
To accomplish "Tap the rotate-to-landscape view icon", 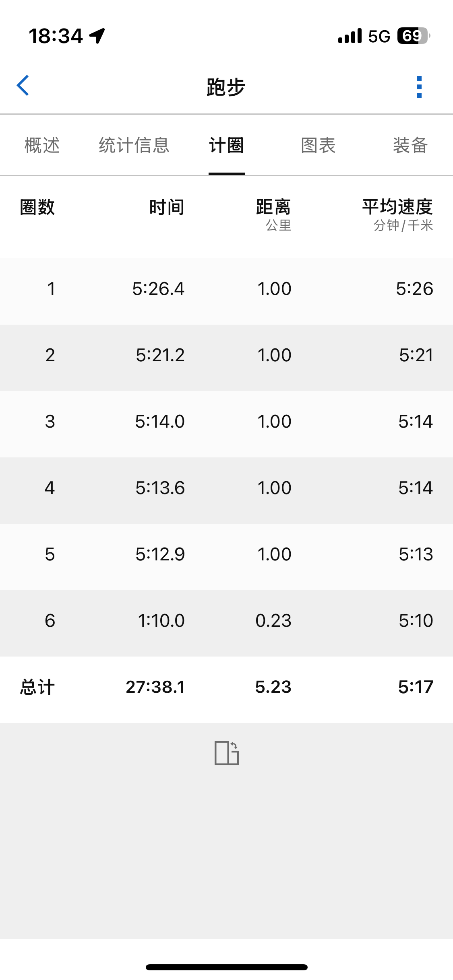I will coord(227,753).
